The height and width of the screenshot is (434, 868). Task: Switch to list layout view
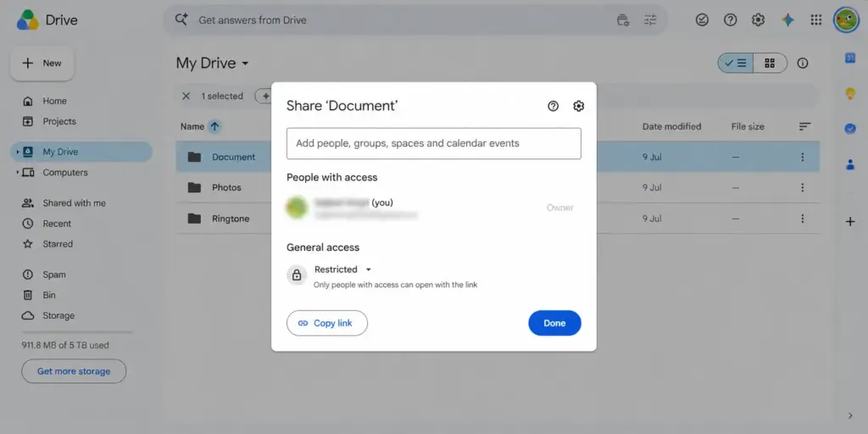[x=736, y=63]
